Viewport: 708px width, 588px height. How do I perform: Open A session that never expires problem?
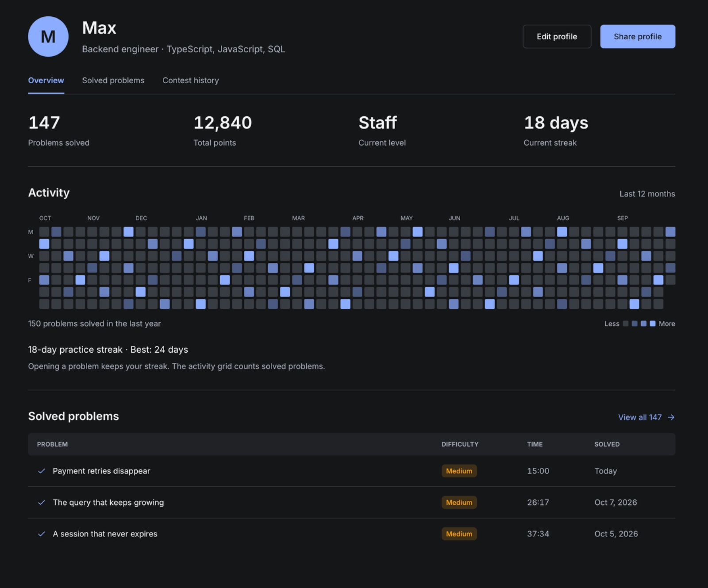tap(105, 534)
